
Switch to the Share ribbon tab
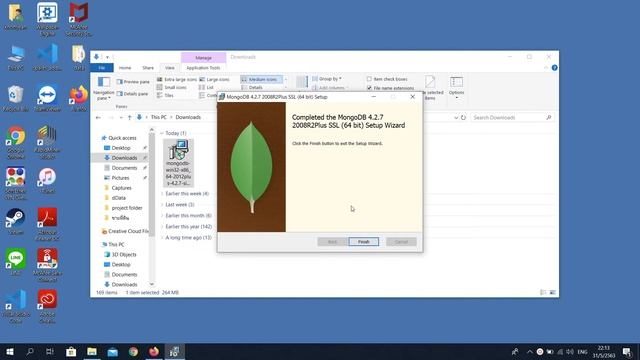click(148, 68)
